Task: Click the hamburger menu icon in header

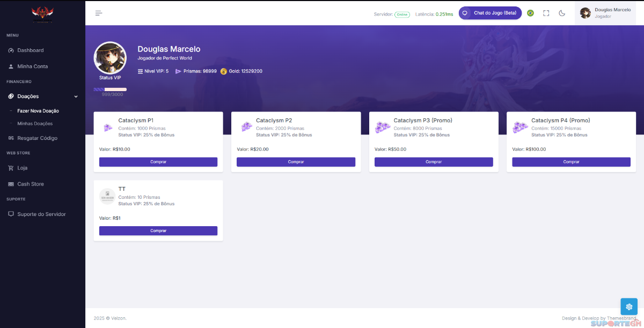Action: pyautogui.click(x=99, y=13)
